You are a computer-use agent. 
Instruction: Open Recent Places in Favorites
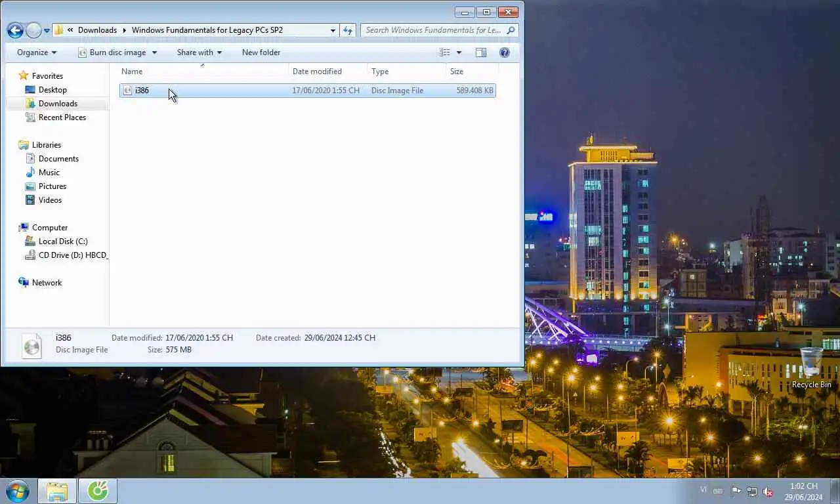point(62,117)
